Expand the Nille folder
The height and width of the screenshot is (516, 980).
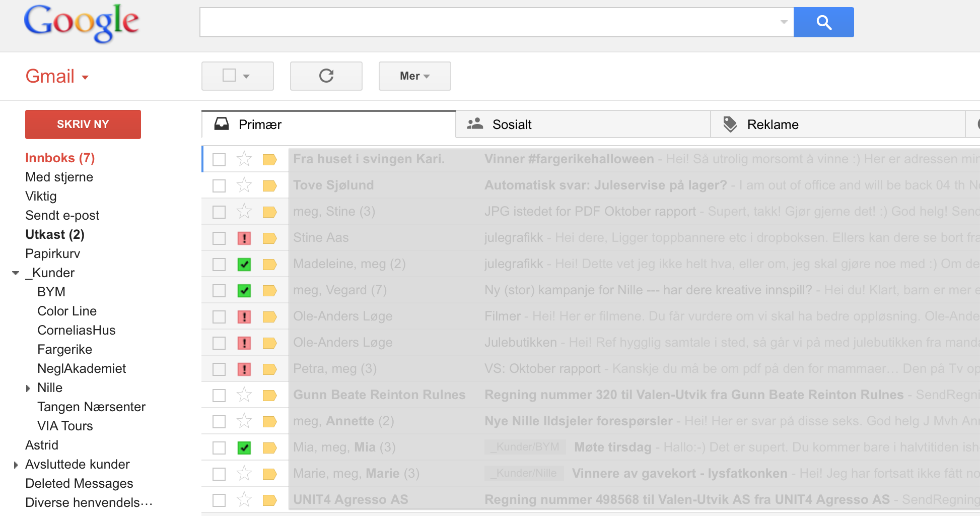(x=28, y=388)
